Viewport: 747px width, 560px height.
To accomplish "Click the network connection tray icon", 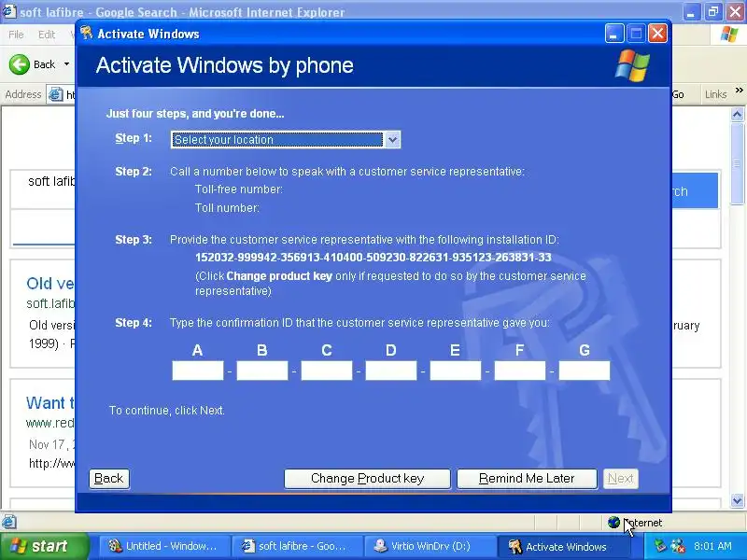I will 678,546.
